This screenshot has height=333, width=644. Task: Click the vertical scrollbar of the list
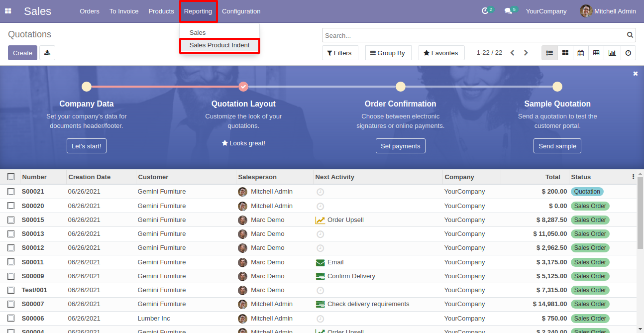[x=641, y=214]
